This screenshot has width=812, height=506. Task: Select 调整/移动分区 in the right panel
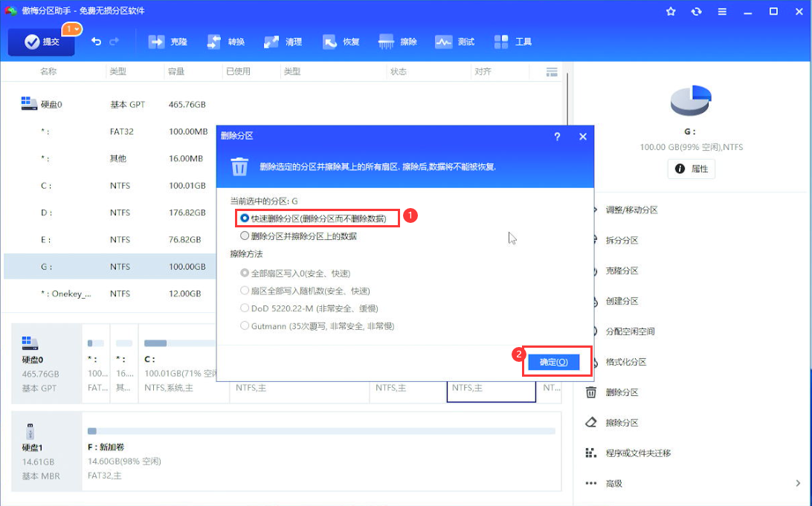pyautogui.click(x=631, y=210)
